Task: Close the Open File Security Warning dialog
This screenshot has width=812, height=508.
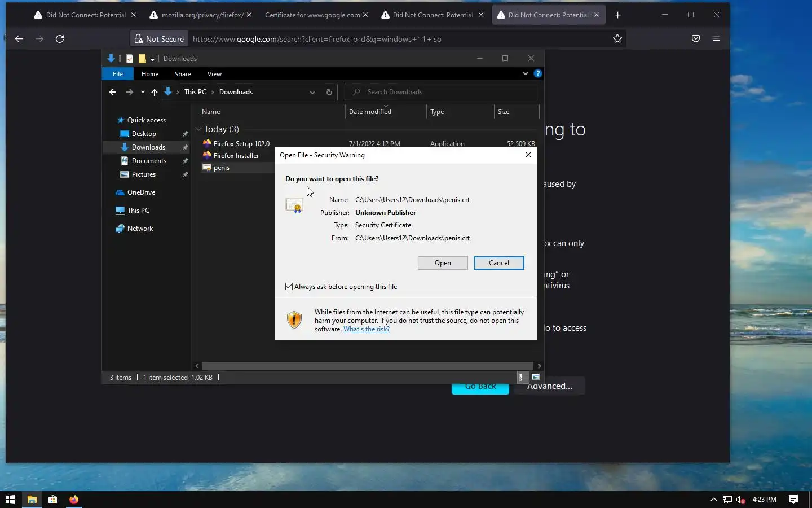Action: (x=528, y=155)
